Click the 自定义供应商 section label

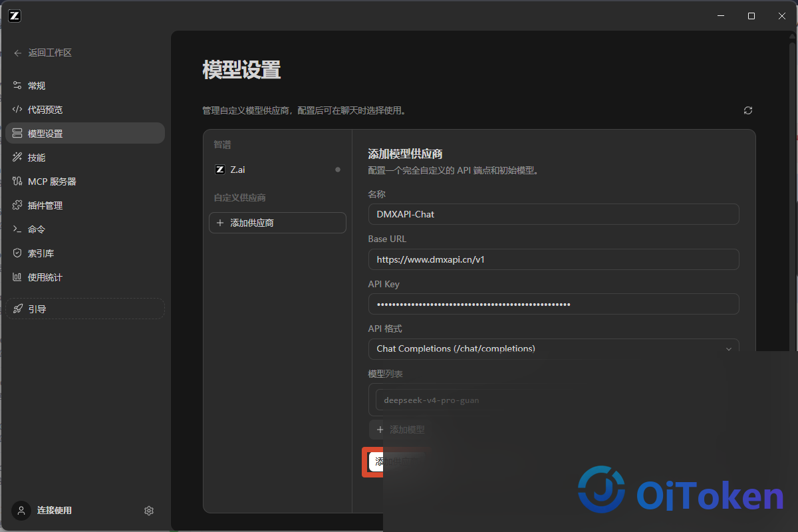239,198
